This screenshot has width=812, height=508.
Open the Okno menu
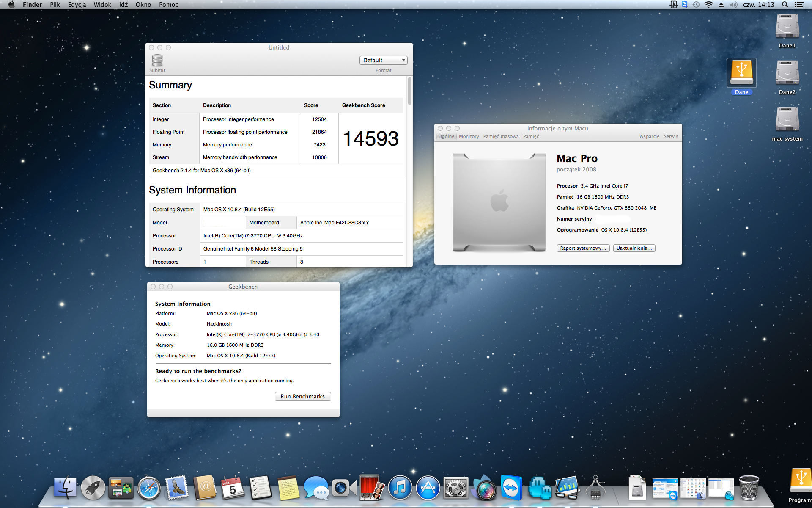pyautogui.click(x=143, y=5)
